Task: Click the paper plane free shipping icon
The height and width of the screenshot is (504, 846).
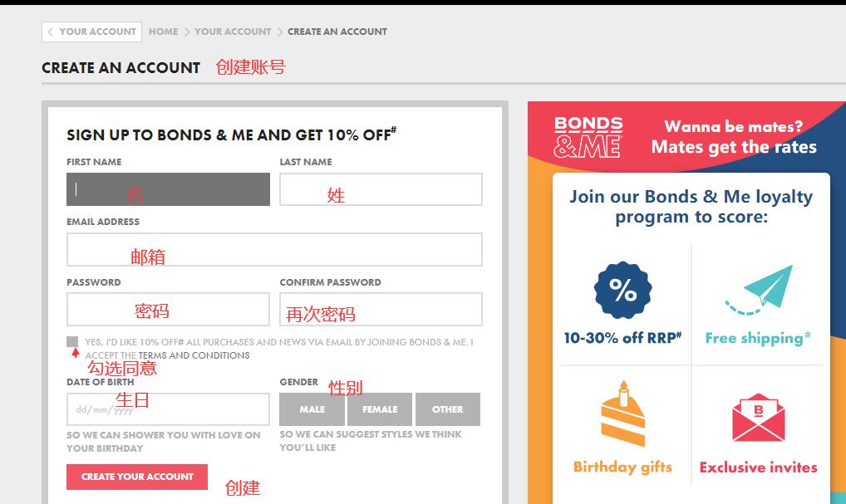Action: [x=758, y=291]
